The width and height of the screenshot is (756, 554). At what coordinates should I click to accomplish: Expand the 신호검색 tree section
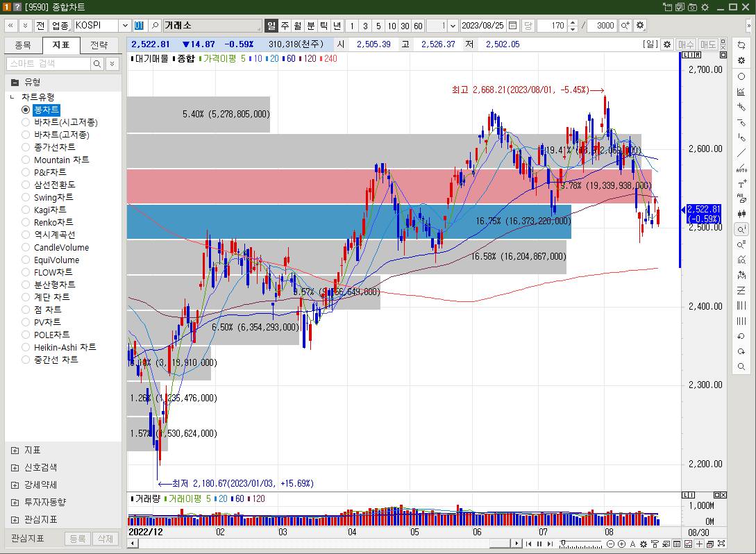tap(15, 468)
